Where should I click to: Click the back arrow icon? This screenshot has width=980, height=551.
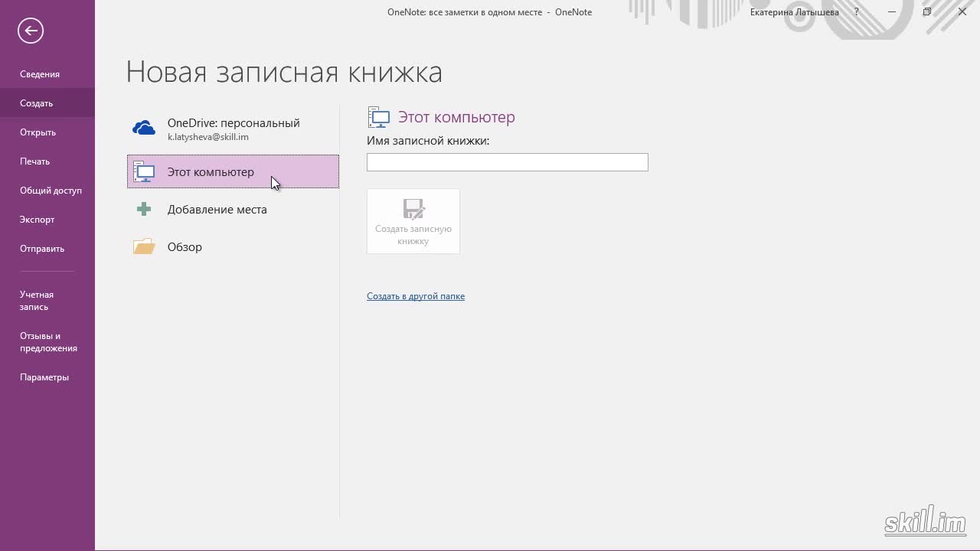[x=31, y=31]
